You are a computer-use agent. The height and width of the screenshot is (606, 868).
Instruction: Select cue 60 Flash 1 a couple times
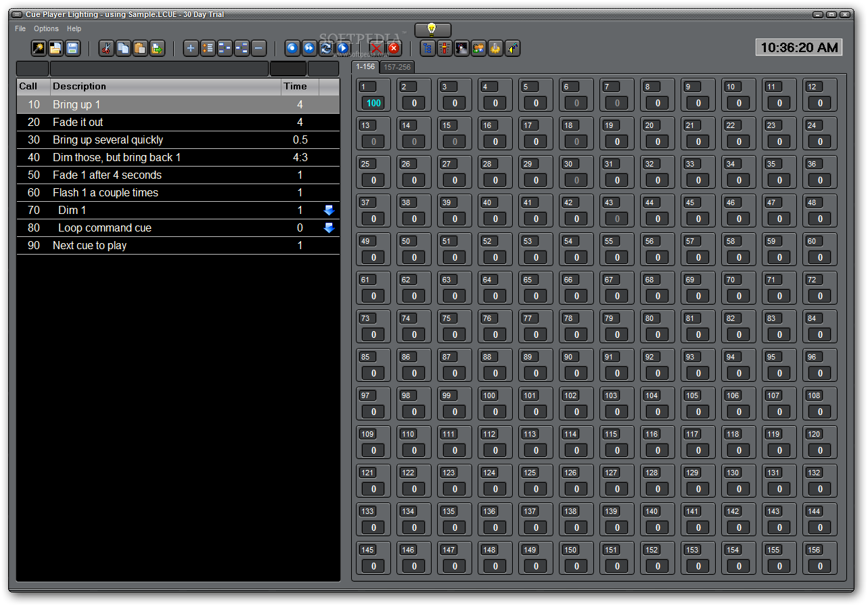point(178,192)
